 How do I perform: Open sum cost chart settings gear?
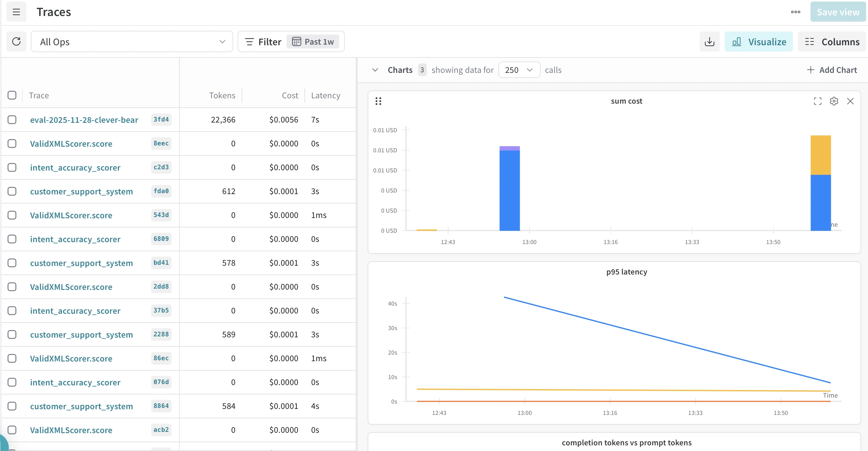pos(834,101)
